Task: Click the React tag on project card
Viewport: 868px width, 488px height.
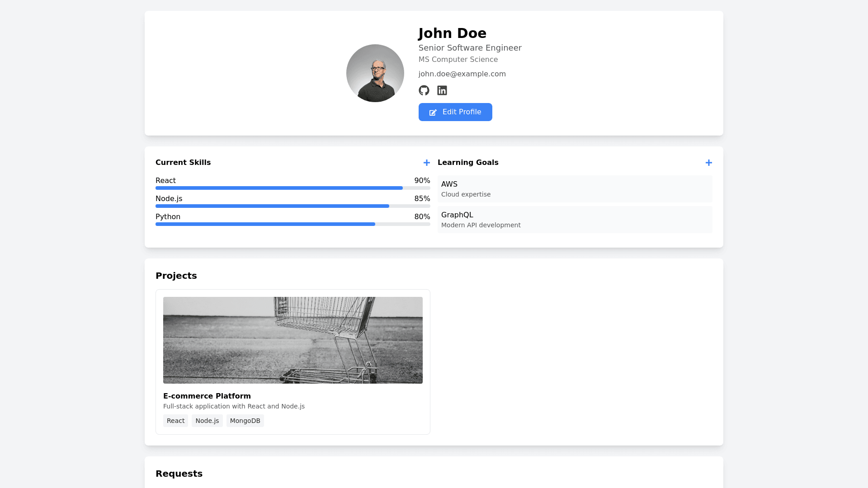Action: [175, 421]
